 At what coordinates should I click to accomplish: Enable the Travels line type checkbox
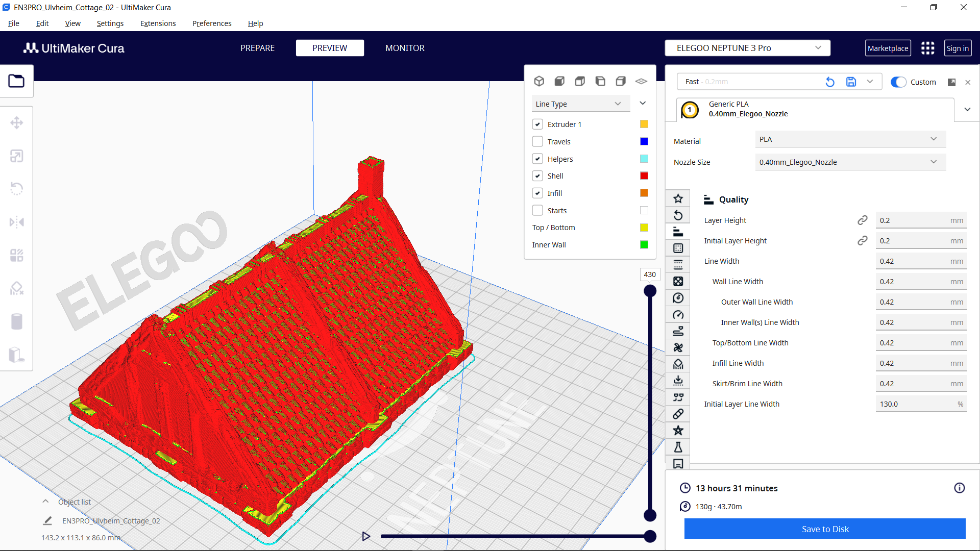click(537, 141)
